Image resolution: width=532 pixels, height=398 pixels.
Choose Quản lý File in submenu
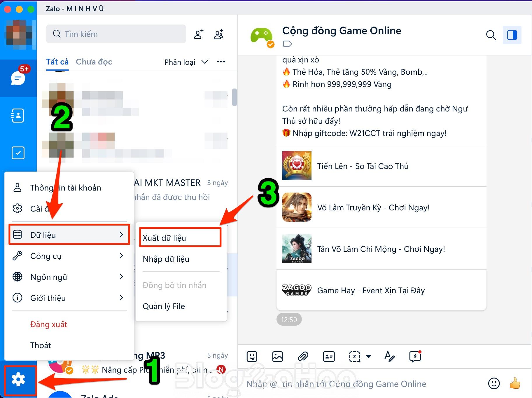(181, 306)
